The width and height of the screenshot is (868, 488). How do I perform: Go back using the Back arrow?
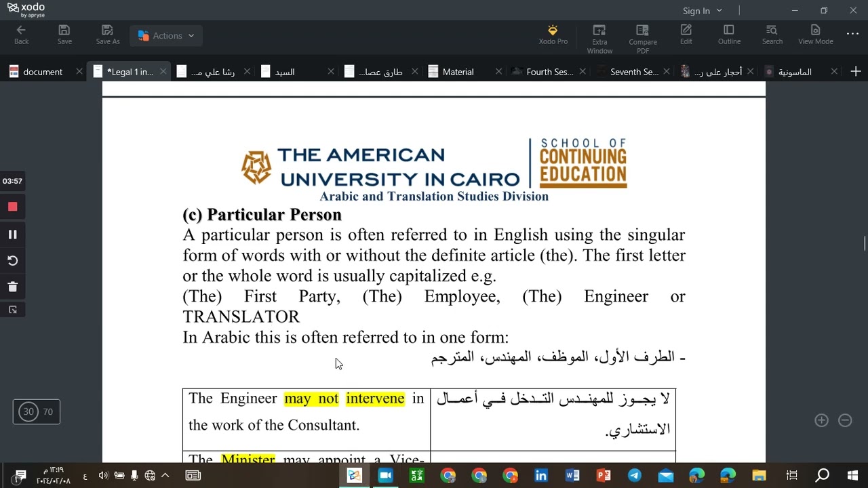(21, 35)
